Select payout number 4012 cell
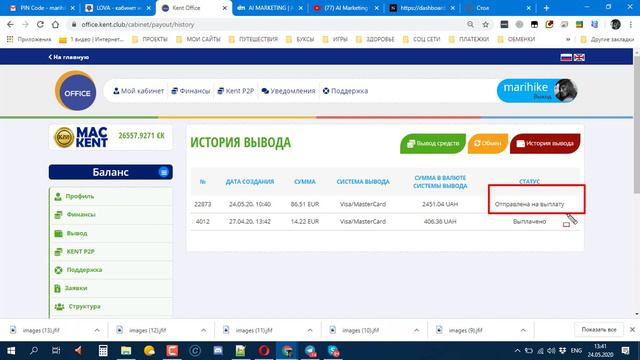This screenshot has height=360, width=640. (x=202, y=221)
